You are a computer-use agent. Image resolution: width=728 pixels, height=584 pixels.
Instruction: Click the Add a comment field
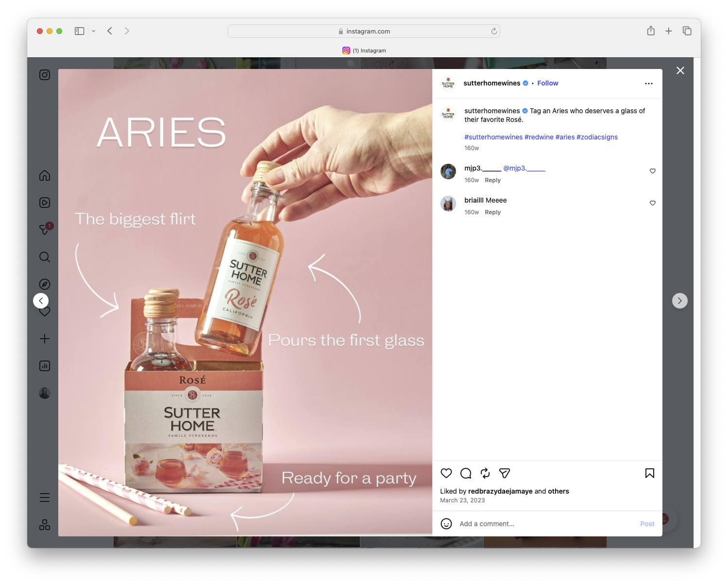(x=510, y=524)
